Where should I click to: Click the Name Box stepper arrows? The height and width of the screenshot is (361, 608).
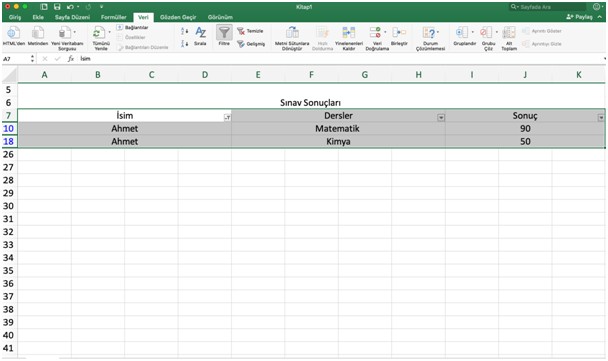pos(32,59)
